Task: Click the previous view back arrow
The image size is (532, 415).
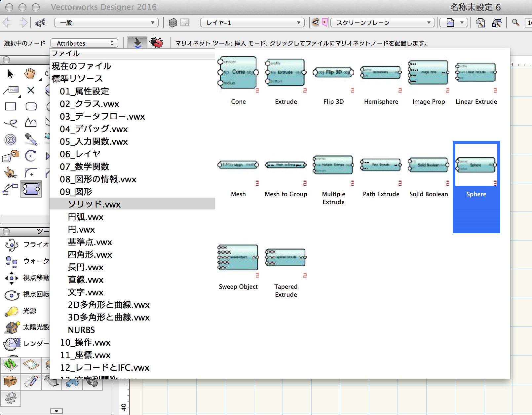Action: 7,23
